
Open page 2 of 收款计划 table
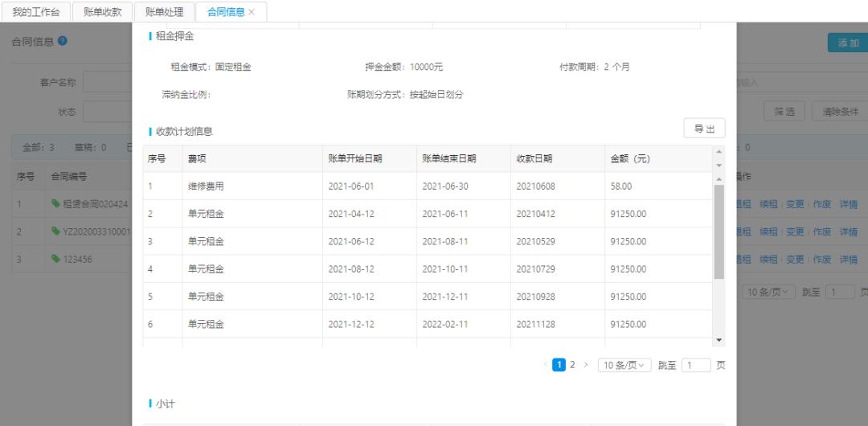572,364
